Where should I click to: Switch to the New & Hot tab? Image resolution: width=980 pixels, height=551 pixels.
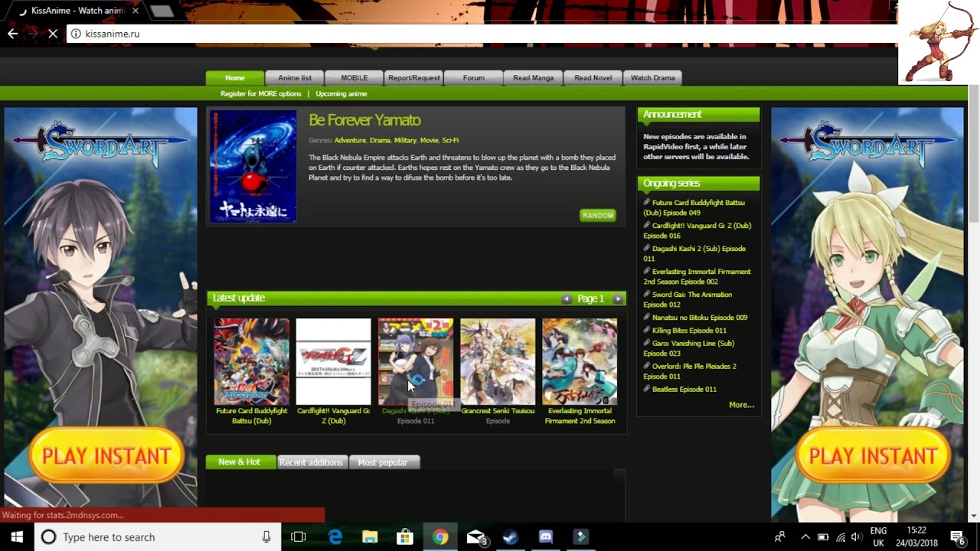pyautogui.click(x=240, y=462)
